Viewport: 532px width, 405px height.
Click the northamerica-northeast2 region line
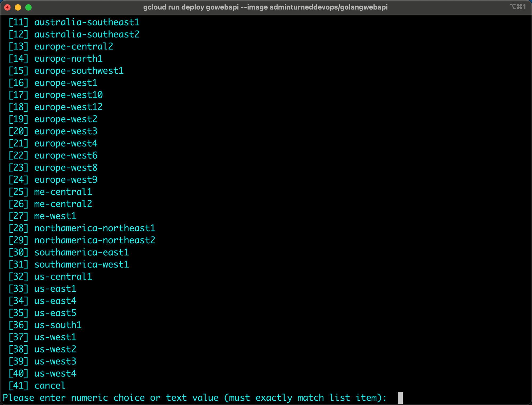click(94, 240)
